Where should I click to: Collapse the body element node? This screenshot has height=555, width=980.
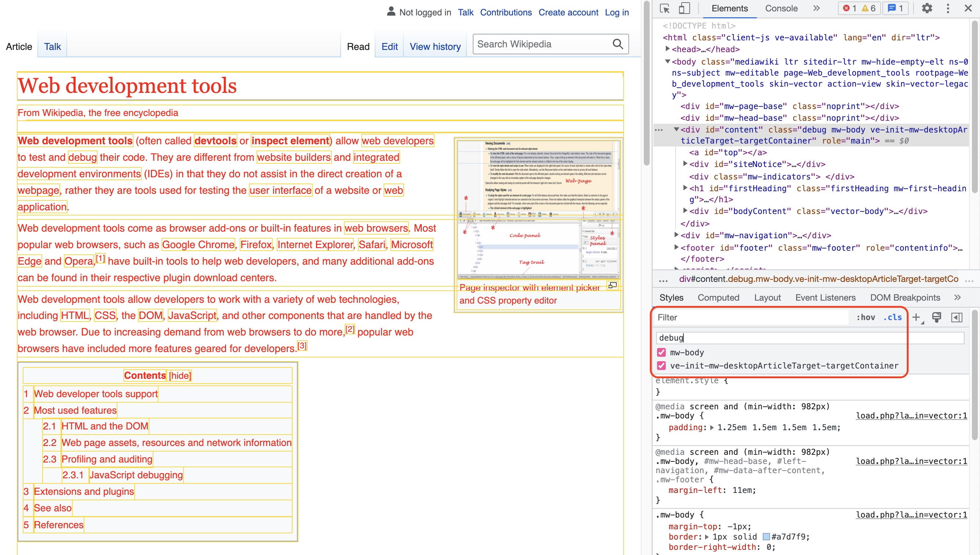point(667,61)
